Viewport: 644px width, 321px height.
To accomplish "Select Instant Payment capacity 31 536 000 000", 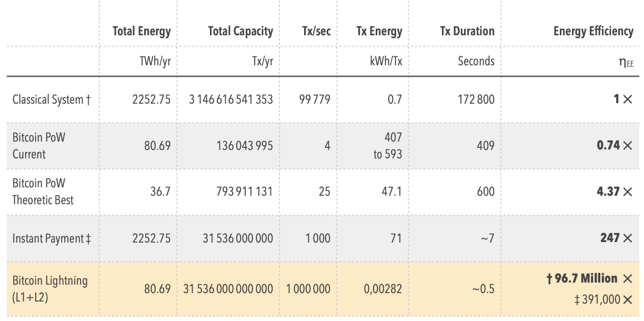I will click(238, 238).
